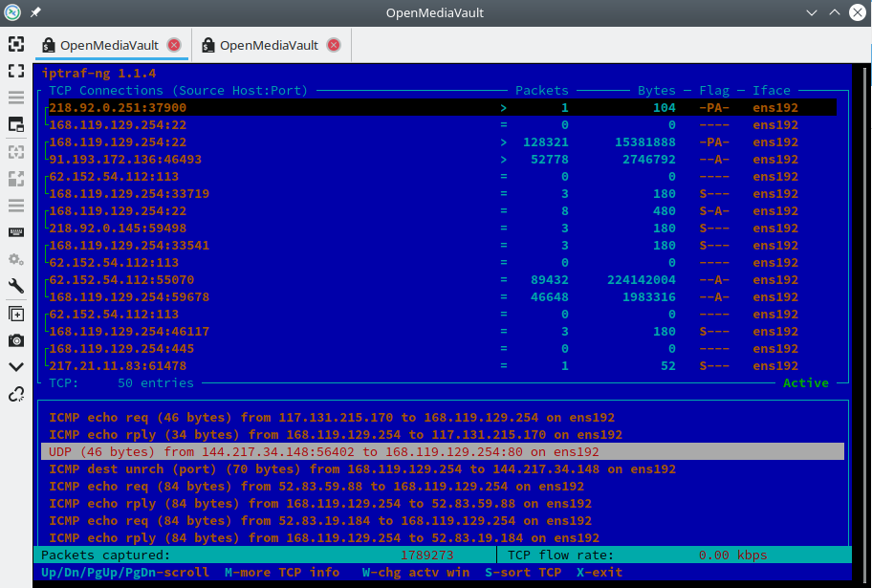872x588 pixels.
Task: Open the connection preferences gear icon
Action: point(16,259)
